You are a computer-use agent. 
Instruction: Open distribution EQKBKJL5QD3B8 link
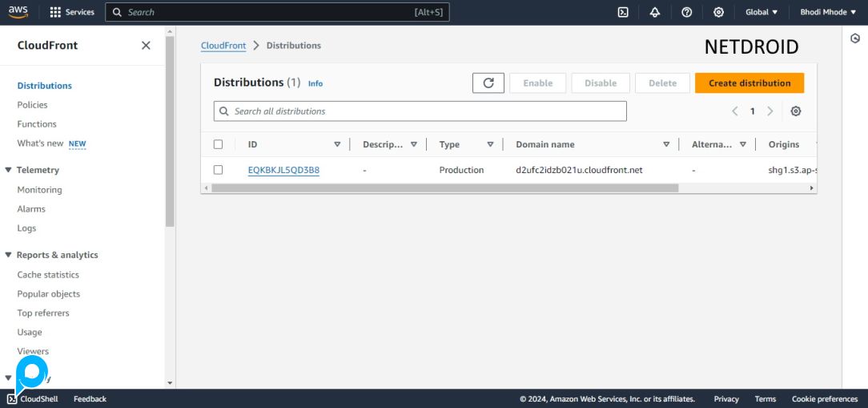coord(283,170)
